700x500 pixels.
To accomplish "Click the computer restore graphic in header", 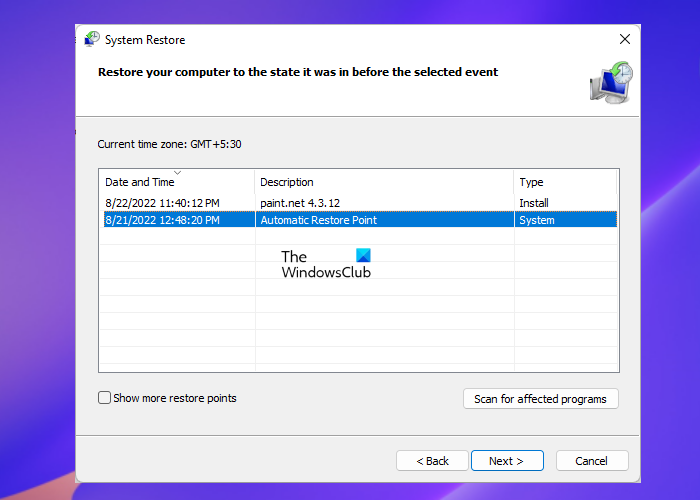I will pyautogui.click(x=609, y=83).
